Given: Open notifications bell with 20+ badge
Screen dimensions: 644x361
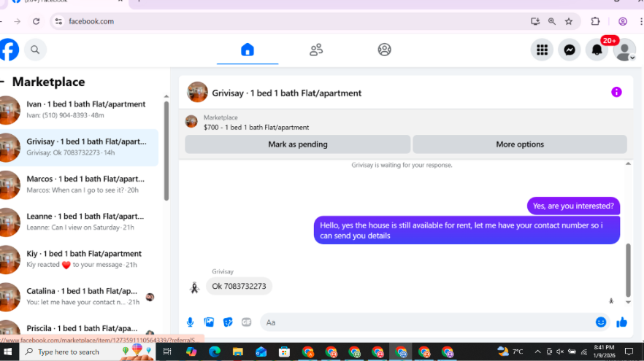Looking at the screenshot, I should click(x=597, y=50).
